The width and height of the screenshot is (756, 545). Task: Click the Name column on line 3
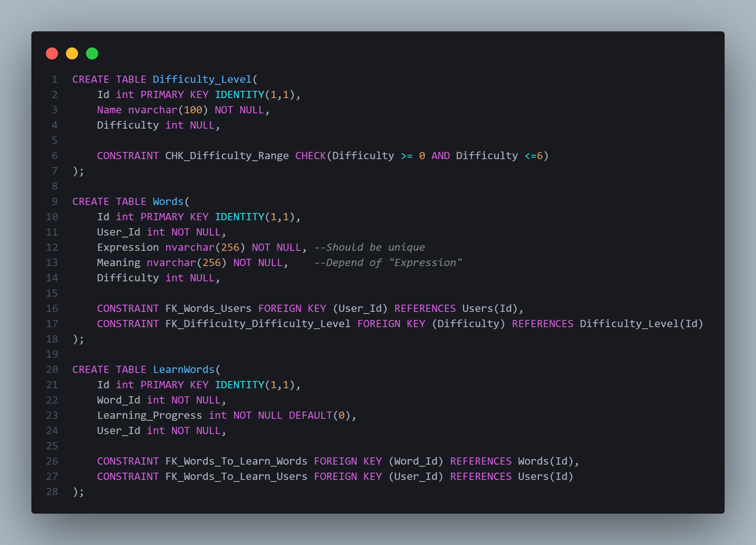tap(109, 110)
